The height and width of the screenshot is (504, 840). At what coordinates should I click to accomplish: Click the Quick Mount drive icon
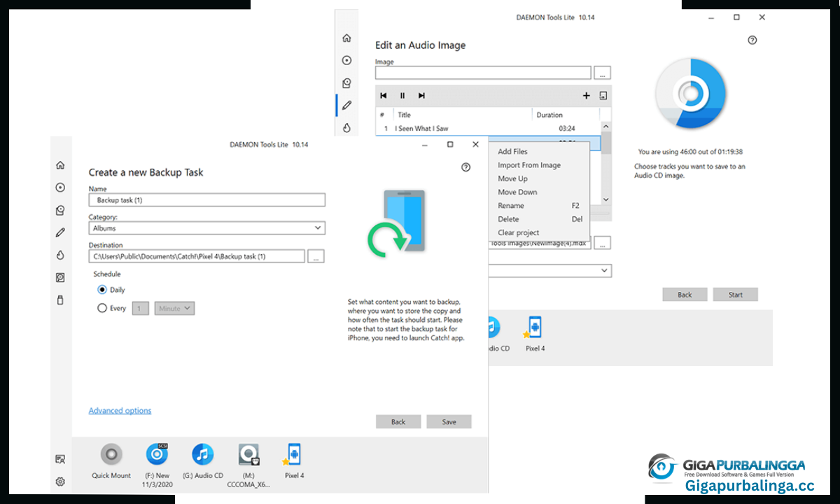111,455
